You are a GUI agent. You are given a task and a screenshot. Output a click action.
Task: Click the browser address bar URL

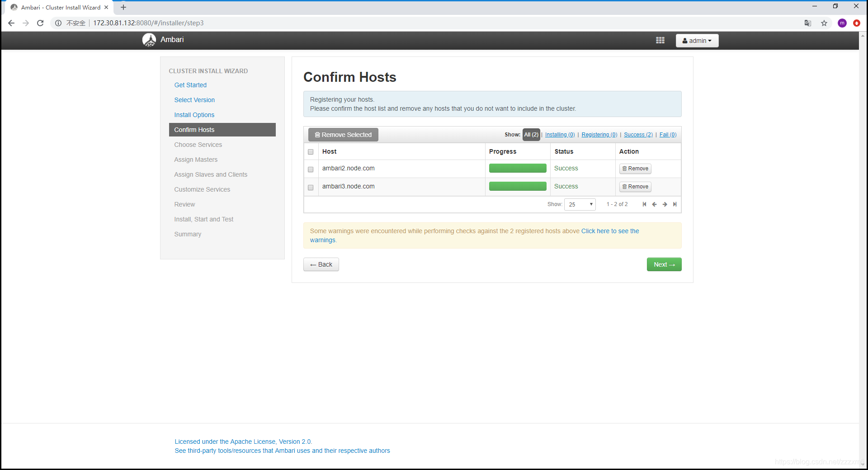pos(148,23)
